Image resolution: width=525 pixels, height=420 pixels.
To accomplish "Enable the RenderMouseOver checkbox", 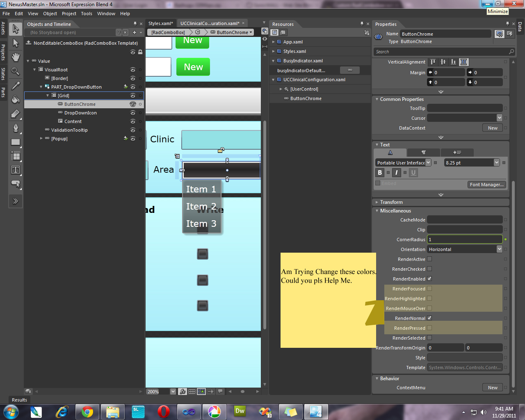I will point(429,308).
